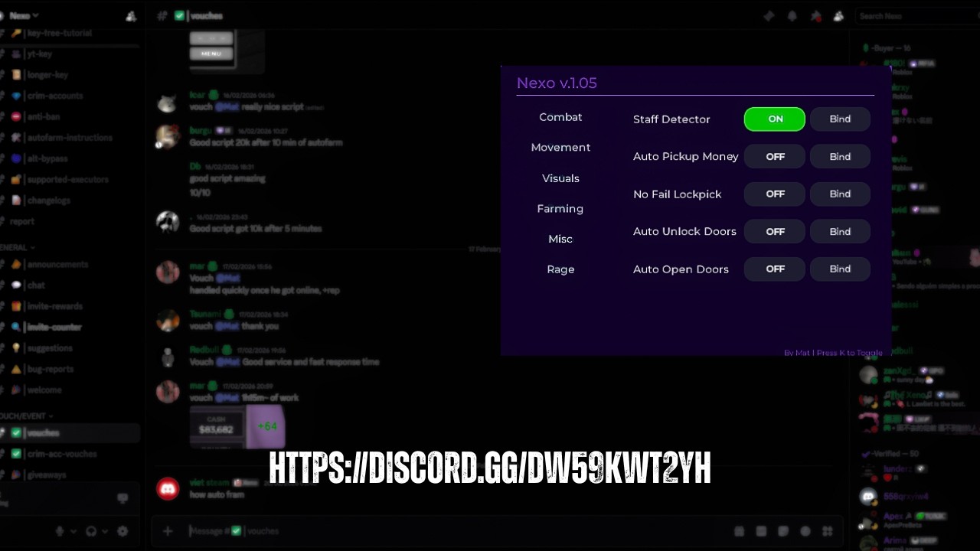The image size is (980, 551).
Task: Deafen with the headphones icon
Action: 91,531
